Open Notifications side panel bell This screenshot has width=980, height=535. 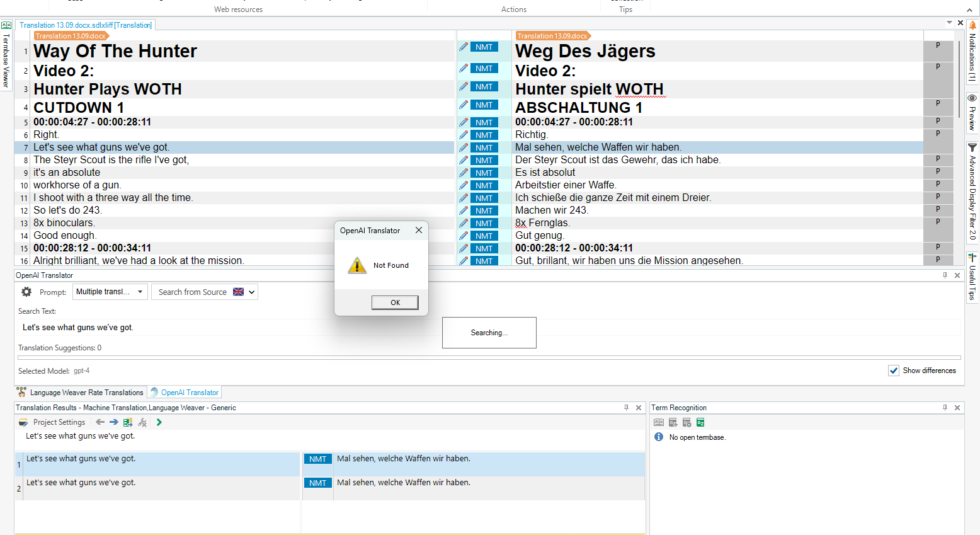click(972, 26)
